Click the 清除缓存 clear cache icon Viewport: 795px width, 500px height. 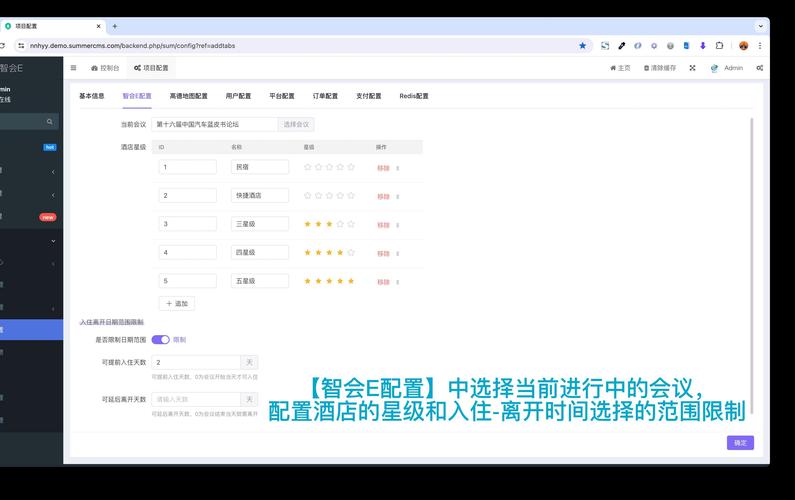pyautogui.click(x=647, y=68)
